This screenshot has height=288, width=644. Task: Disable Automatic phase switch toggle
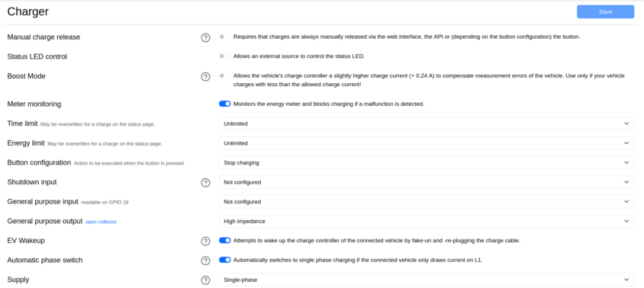[x=225, y=260]
